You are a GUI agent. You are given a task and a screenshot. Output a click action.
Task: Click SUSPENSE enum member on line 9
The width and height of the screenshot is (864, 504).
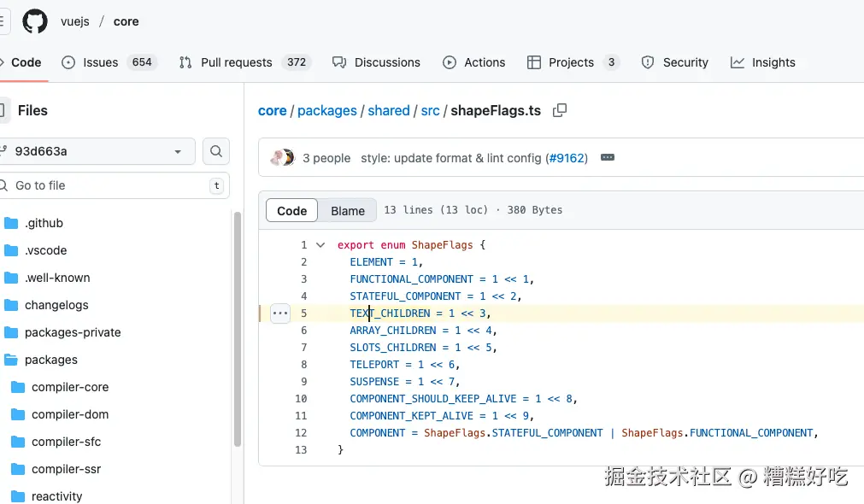coord(374,381)
